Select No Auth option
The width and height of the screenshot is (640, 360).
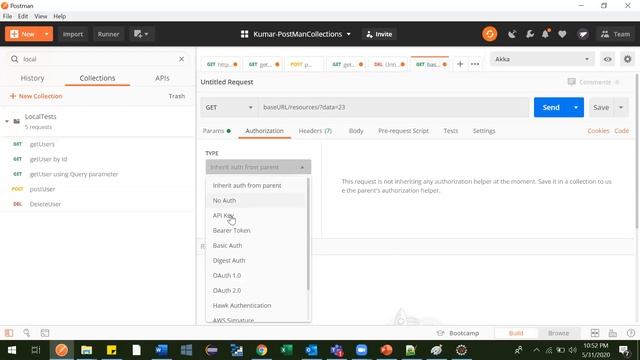tap(257, 200)
